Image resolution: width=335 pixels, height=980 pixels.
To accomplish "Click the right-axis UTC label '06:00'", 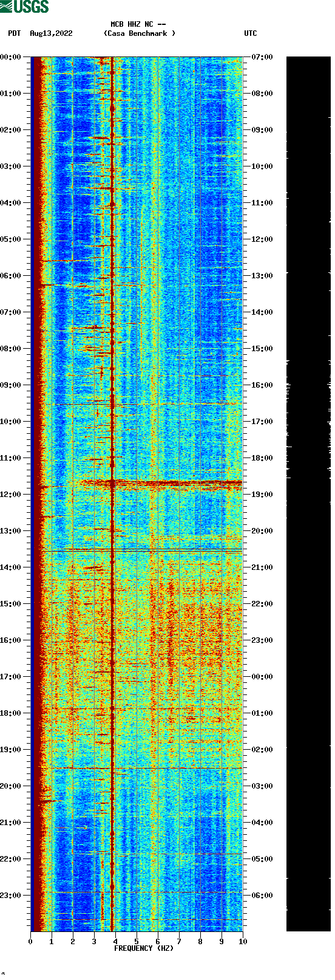I will click(262, 896).
